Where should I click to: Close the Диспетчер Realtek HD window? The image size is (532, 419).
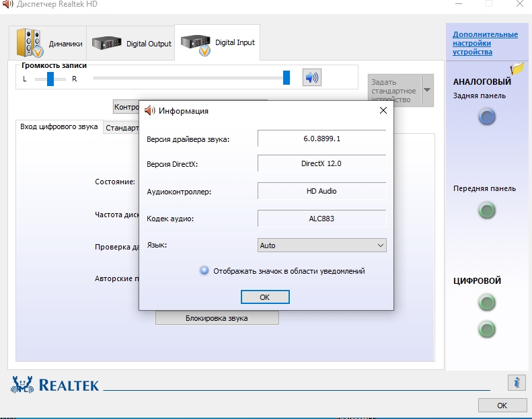tap(519, 4)
